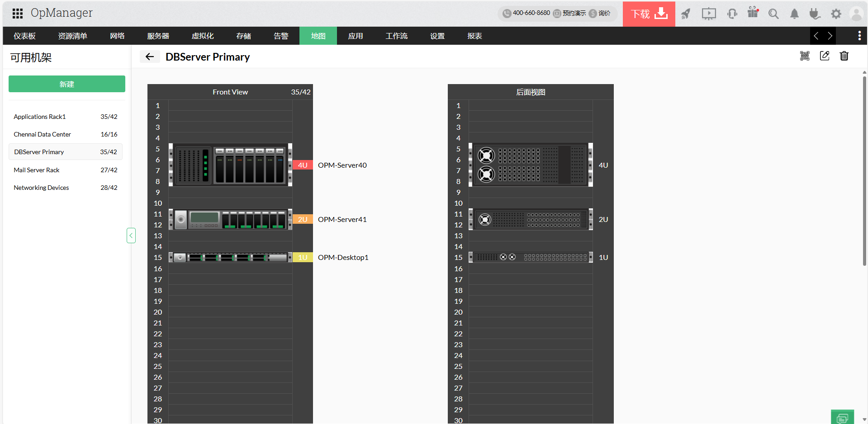Click the page vertical scrollbar
868x424 pixels.
(864, 171)
